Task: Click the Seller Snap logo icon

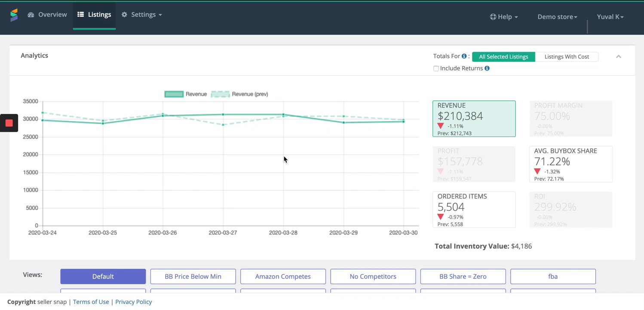Action: 14,15
